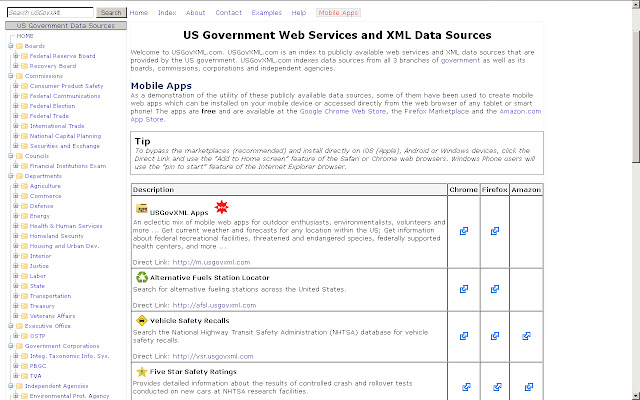Image resolution: width=640 pixels, height=400 pixels.
Task: Expand the Transportation tree node
Action: 16,296
